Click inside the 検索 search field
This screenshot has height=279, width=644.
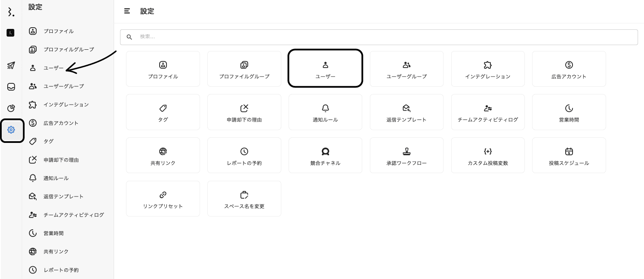(379, 37)
